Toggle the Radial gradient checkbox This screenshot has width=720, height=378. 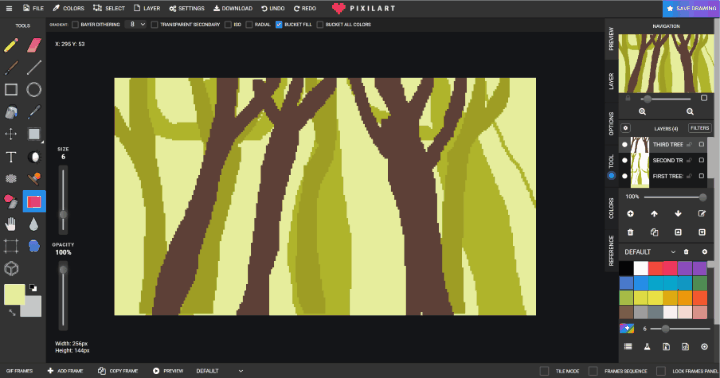pos(249,24)
